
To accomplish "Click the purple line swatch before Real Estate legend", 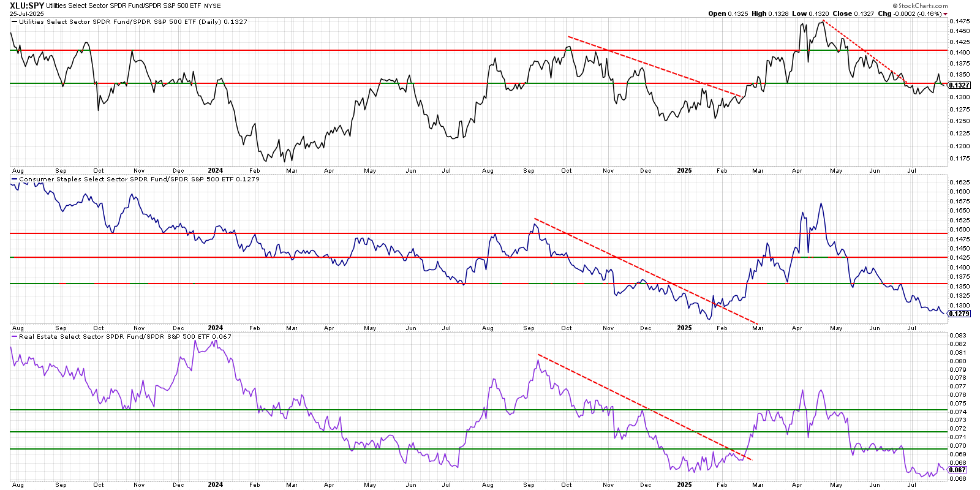I will [15, 336].
